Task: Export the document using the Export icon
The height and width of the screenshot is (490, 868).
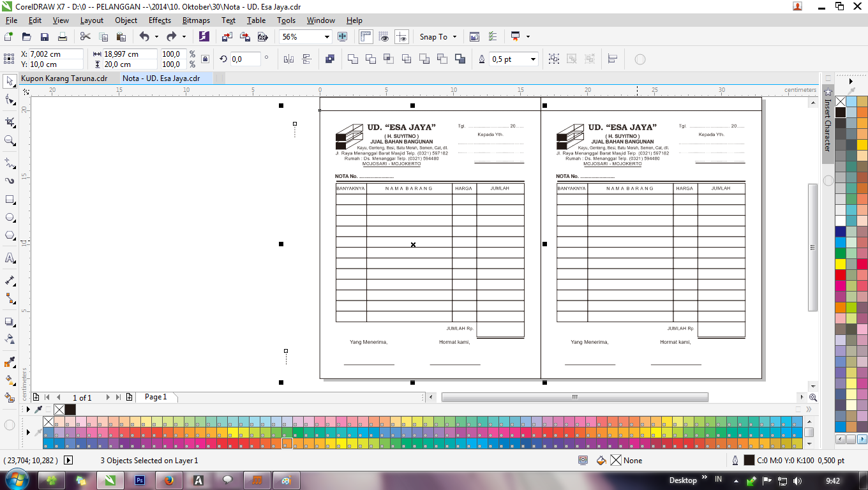Action: [244, 36]
